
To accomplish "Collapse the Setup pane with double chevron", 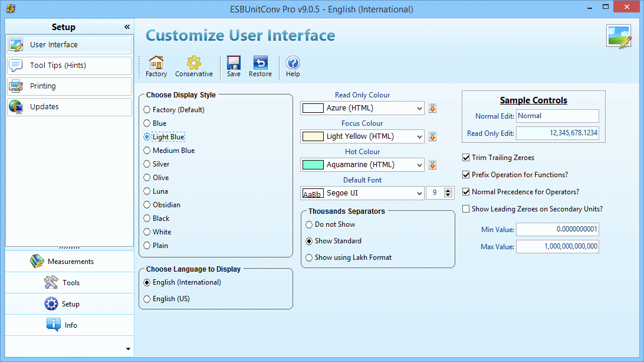I will 127,27.
